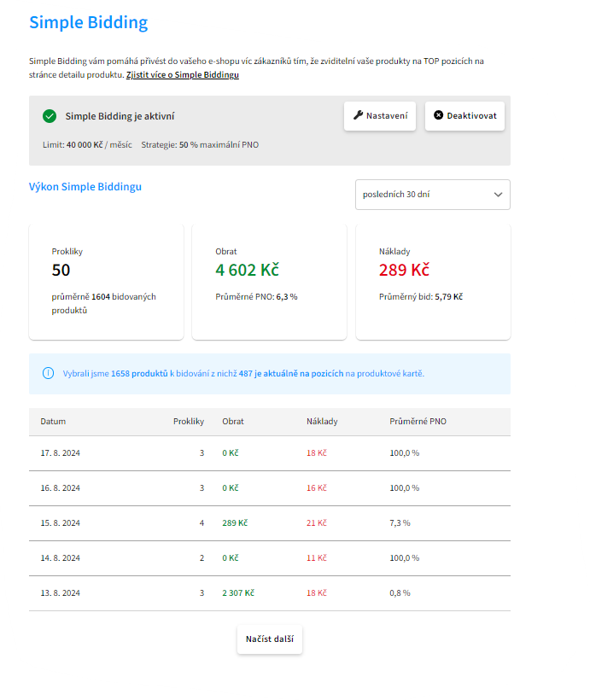Click the Deaktivovat button
The image size is (590, 700).
point(465,116)
